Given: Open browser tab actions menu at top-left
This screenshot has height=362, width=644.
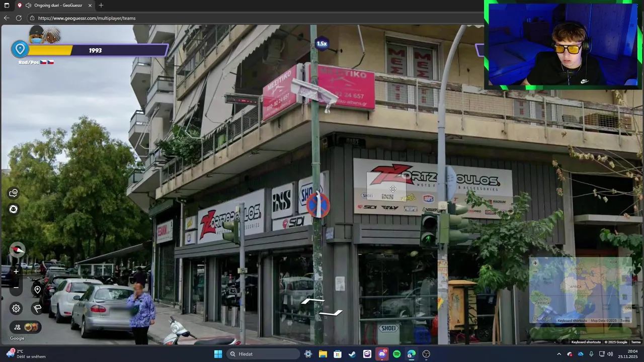Looking at the screenshot, I should 7,6.
